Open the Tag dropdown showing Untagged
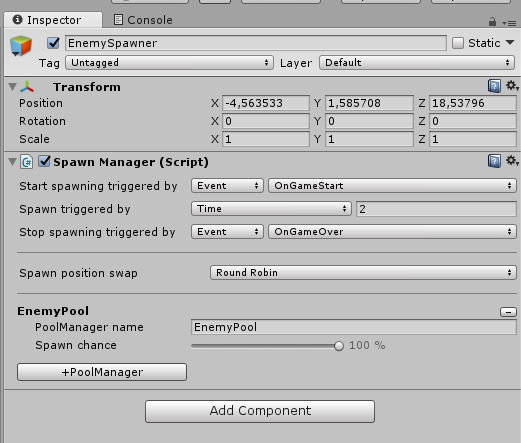Screen dimensions: 521x443 169,63
